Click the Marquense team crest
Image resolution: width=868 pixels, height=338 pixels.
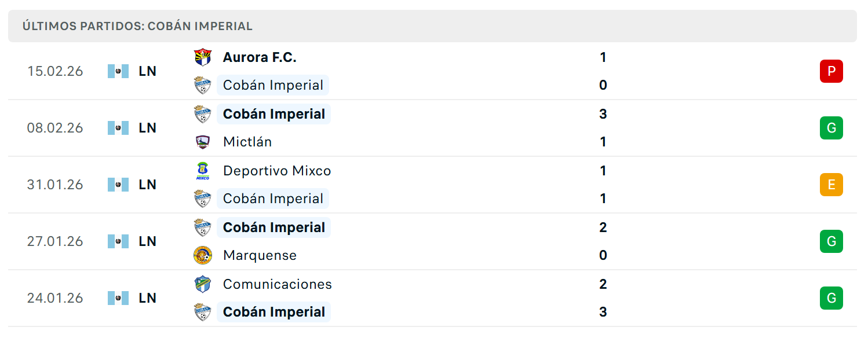[202, 255]
